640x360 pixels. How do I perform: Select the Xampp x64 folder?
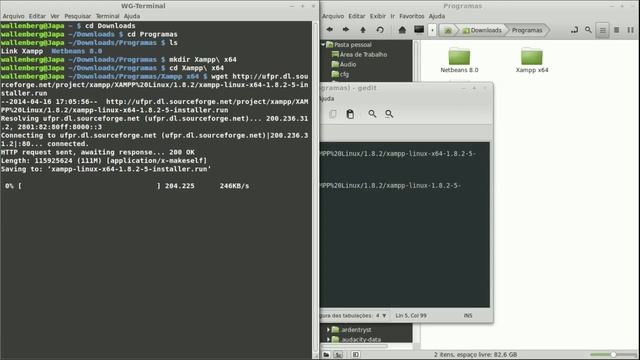tap(532, 60)
